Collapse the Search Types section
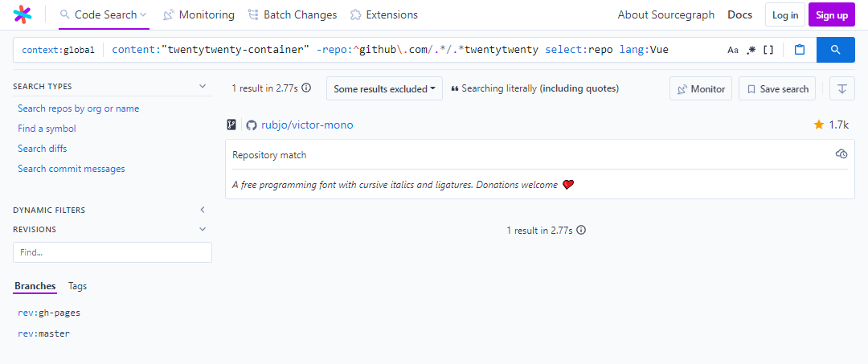The height and width of the screenshot is (364, 868). pos(203,86)
